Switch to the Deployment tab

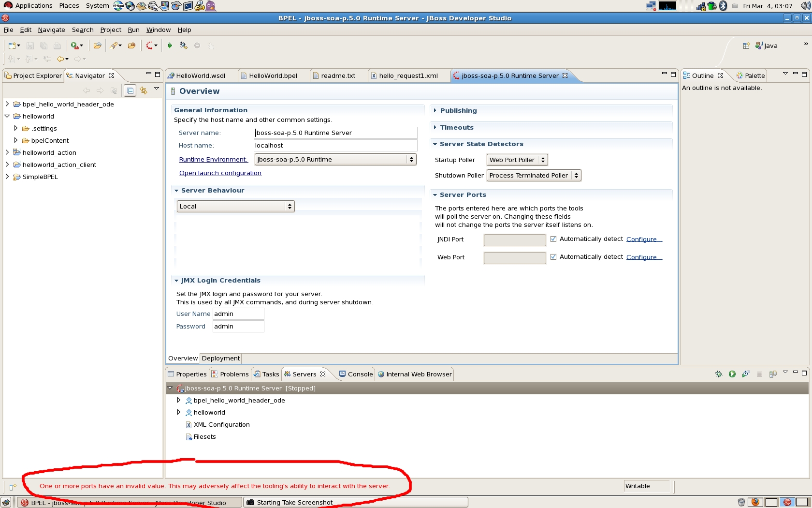tap(220, 359)
